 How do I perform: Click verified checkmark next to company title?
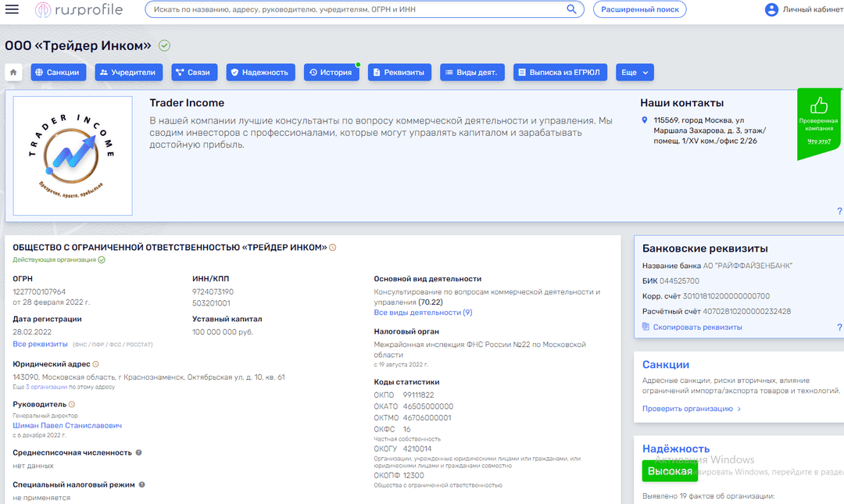pos(165,46)
